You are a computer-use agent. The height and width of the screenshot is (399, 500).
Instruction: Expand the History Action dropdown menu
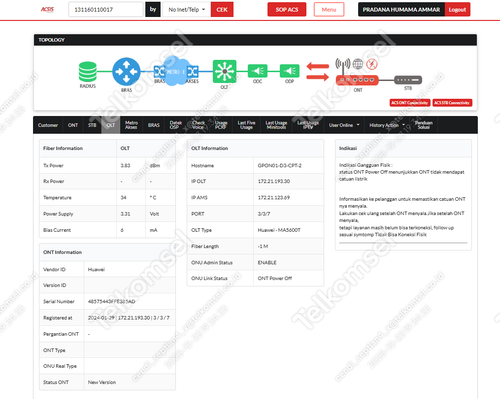(387, 125)
